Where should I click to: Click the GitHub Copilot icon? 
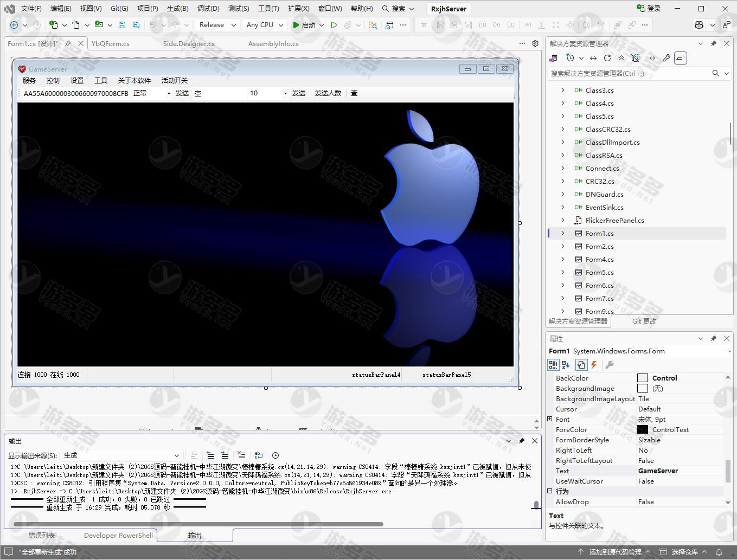699,25
